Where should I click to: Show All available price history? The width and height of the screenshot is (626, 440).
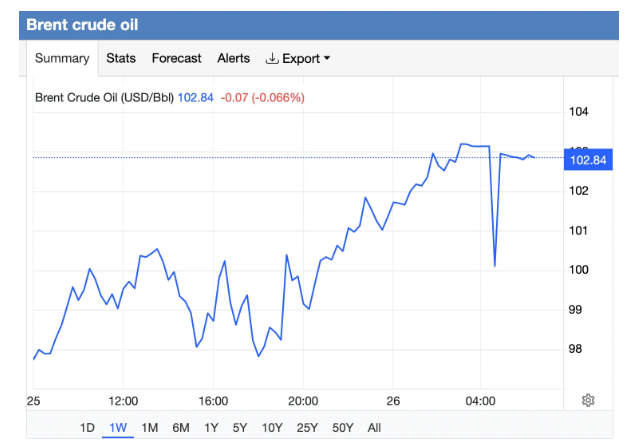click(x=374, y=428)
